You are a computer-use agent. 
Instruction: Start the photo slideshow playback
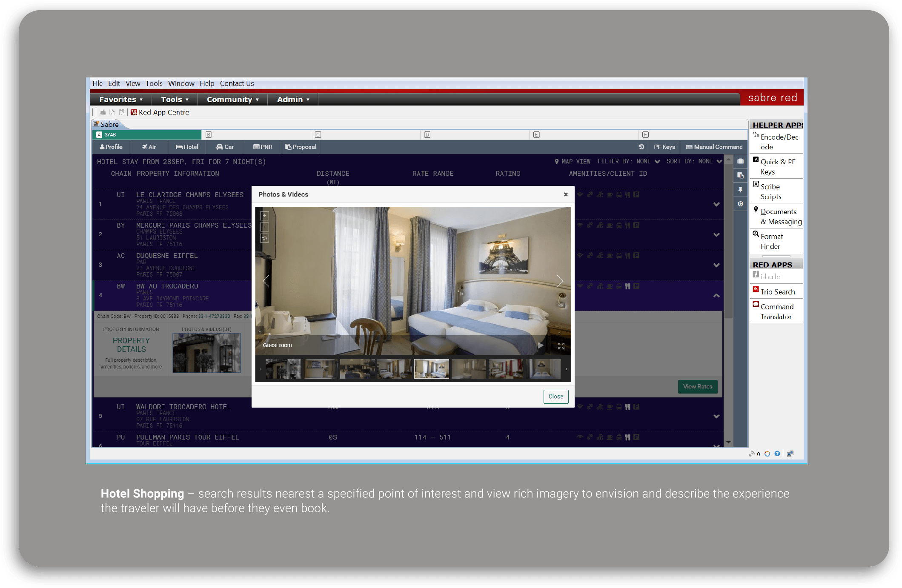pyautogui.click(x=541, y=345)
